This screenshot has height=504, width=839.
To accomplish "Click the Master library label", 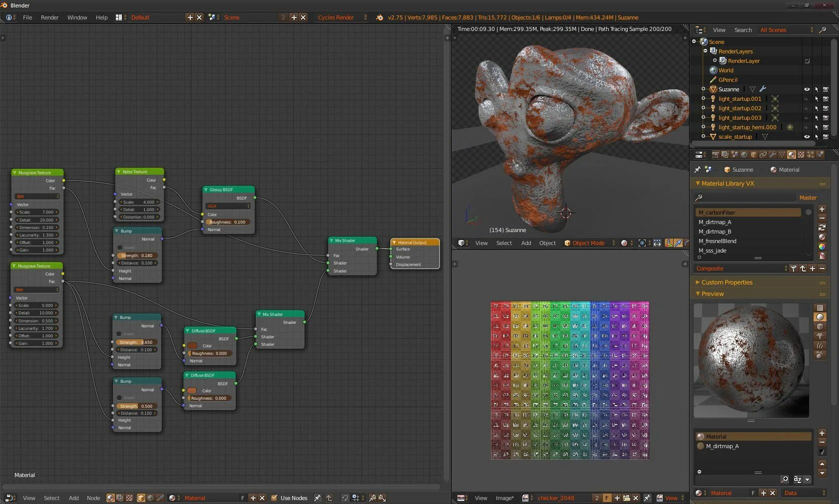I will pos(808,198).
